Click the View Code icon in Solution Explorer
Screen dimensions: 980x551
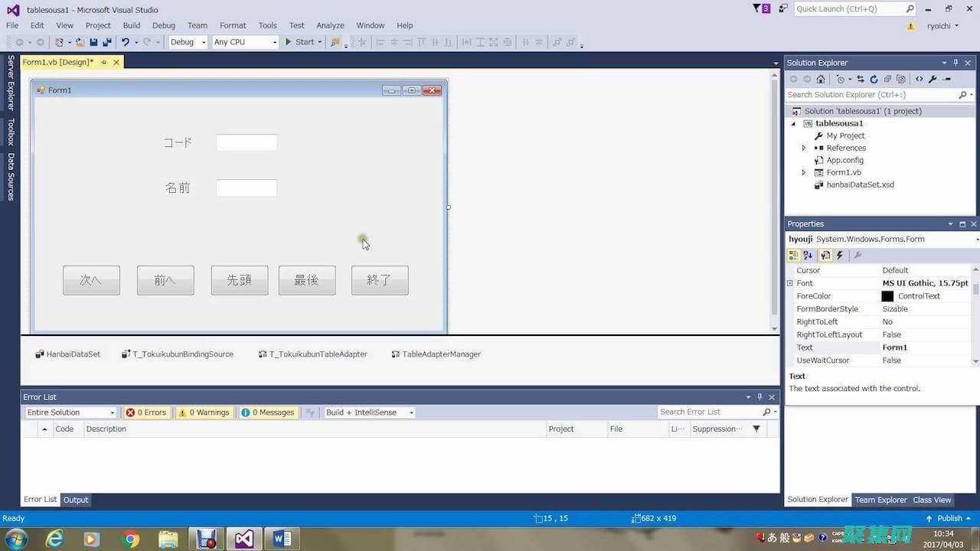[x=920, y=79]
